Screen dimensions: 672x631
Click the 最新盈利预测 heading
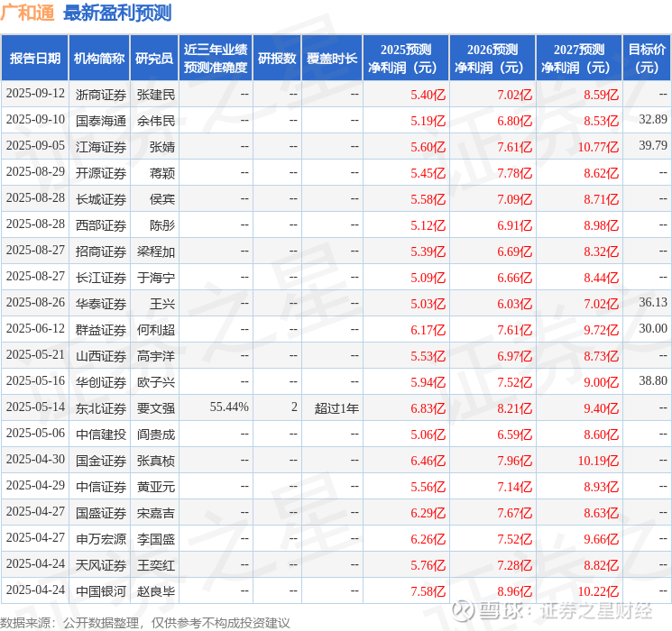click(x=117, y=13)
